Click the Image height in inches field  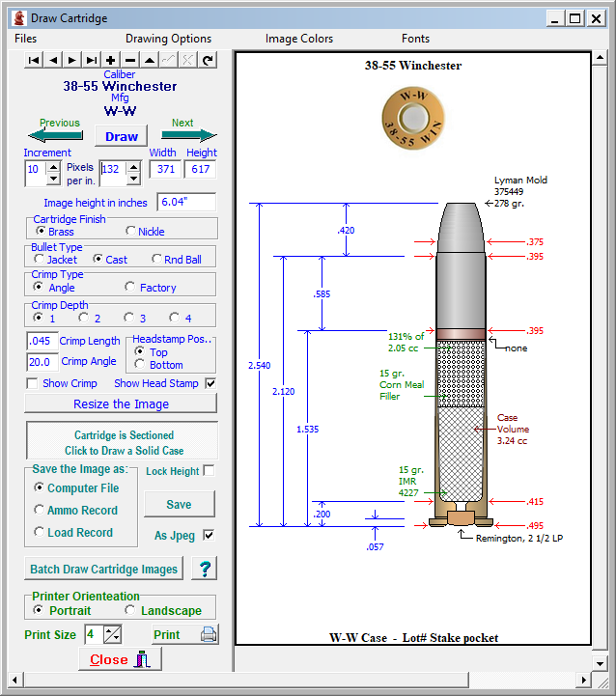[x=186, y=203]
